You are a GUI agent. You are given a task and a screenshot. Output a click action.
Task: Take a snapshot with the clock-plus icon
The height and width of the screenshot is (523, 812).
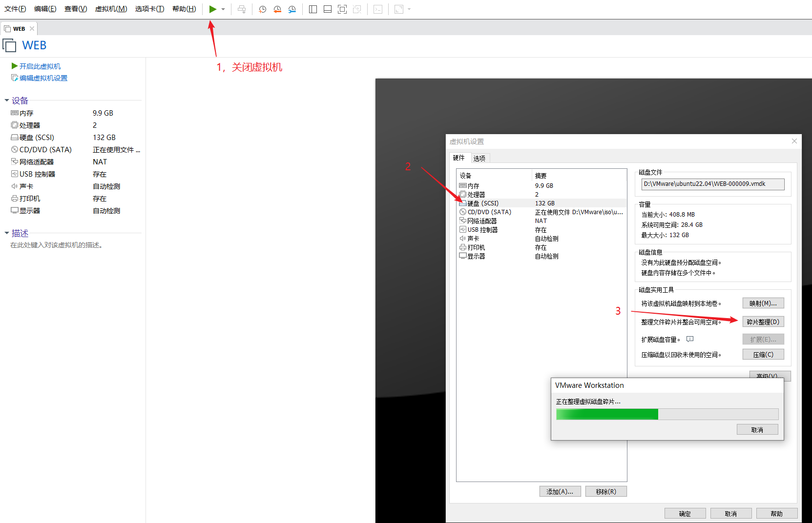pos(262,9)
